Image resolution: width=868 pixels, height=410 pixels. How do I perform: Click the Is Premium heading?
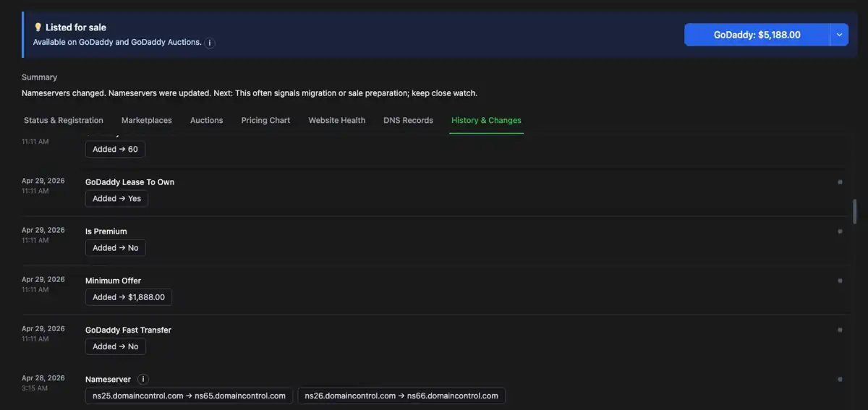click(x=106, y=231)
